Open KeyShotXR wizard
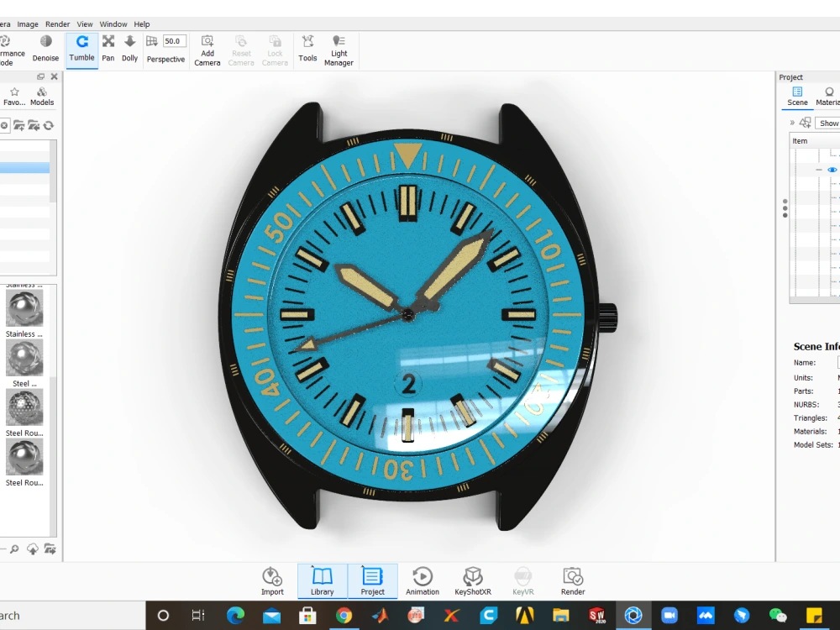 472,581
